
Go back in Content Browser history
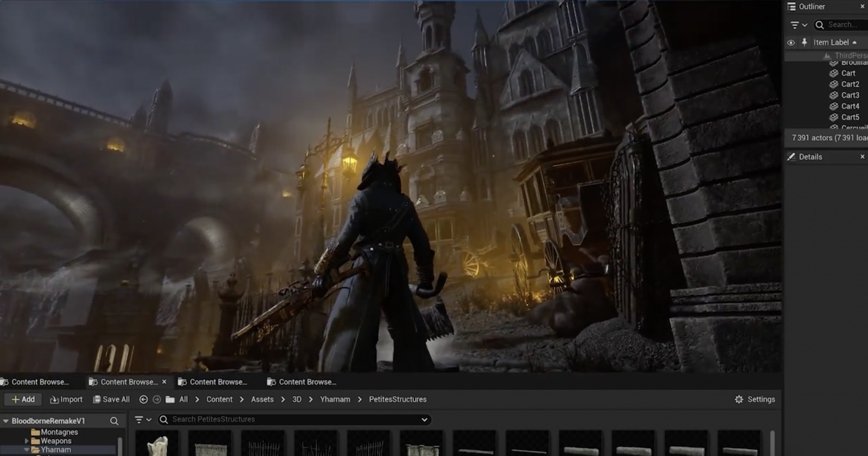[x=143, y=400]
